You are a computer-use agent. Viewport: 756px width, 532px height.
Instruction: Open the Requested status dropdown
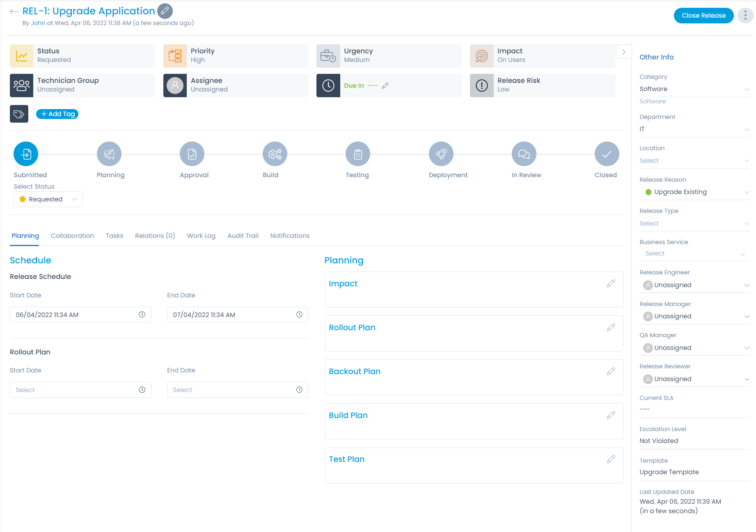pos(48,199)
